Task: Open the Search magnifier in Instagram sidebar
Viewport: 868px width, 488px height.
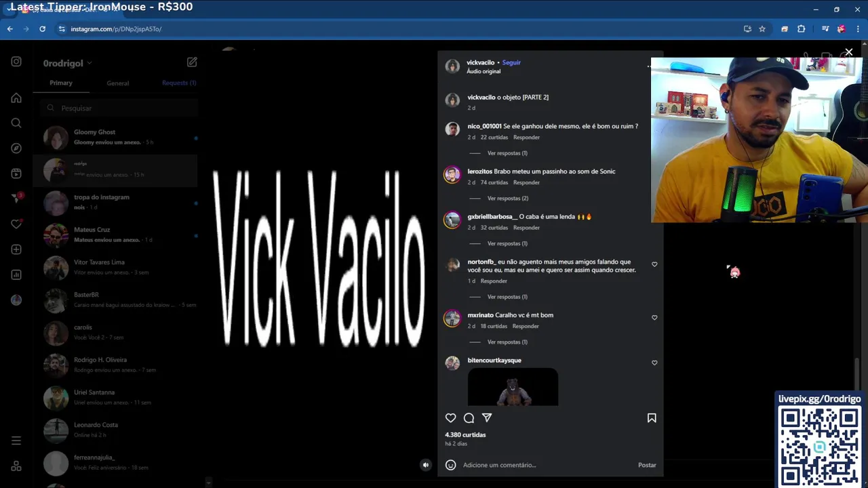Action: (16, 123)
